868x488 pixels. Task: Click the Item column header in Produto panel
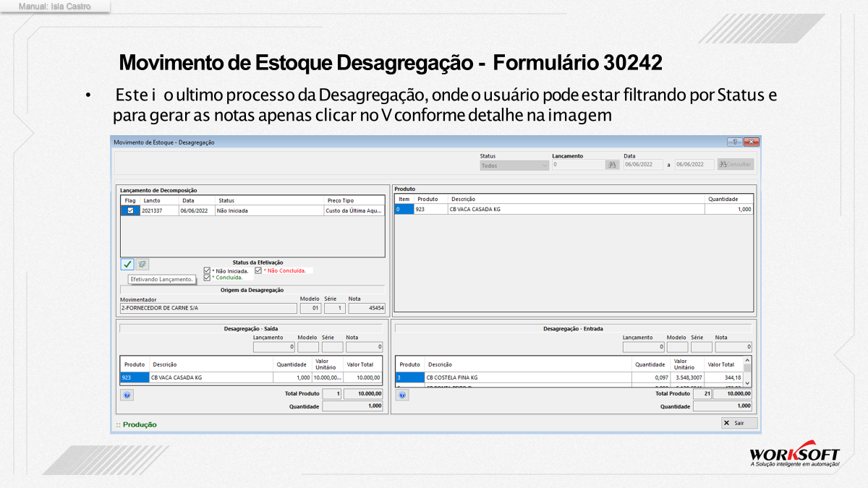coord(404,199)
